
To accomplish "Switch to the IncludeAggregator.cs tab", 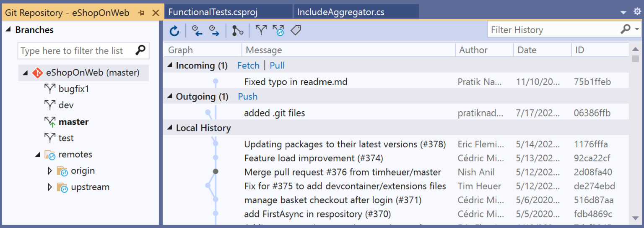I will (357, 12).
